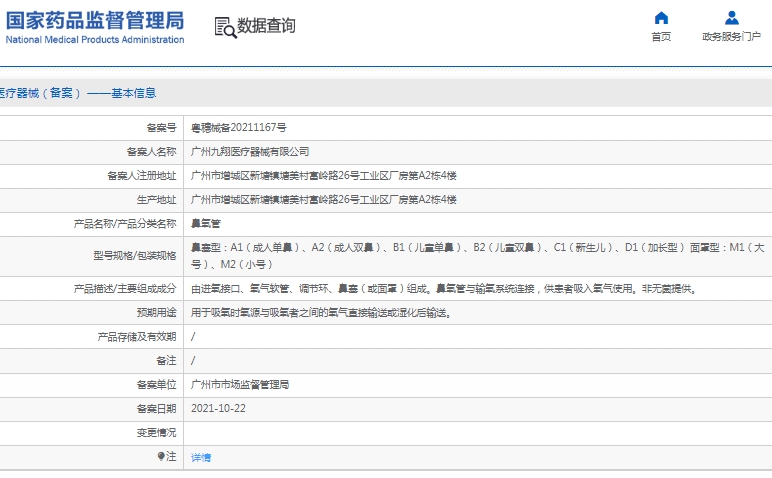Viewport: 772px width, 478px height.
Task: Open 政务服务门户 text link
Action: pos(732,36)
